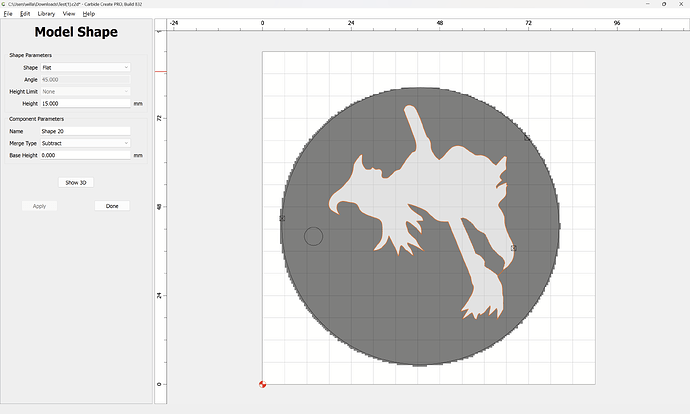The height and width of the screenshot is (414, 690).
Task: Click the Carbide Create app icon in title bar
Action: coord(4,4)
